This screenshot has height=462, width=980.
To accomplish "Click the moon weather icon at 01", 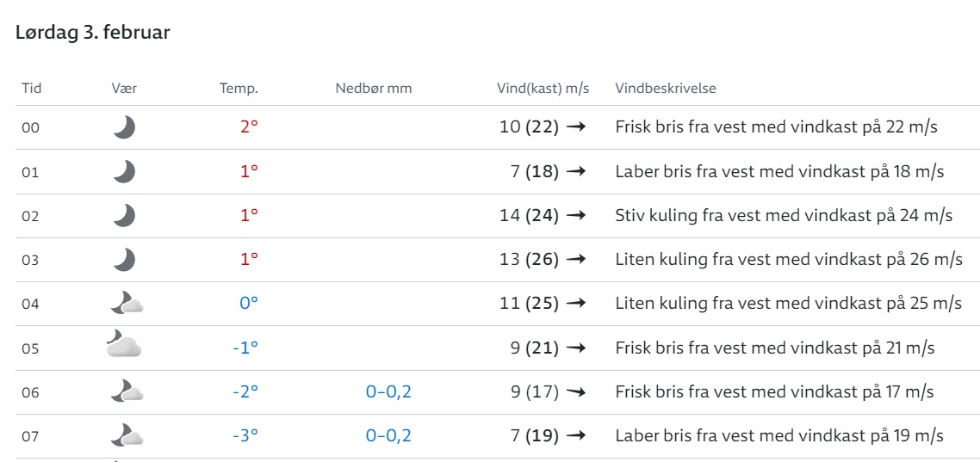I will [124, 171].
